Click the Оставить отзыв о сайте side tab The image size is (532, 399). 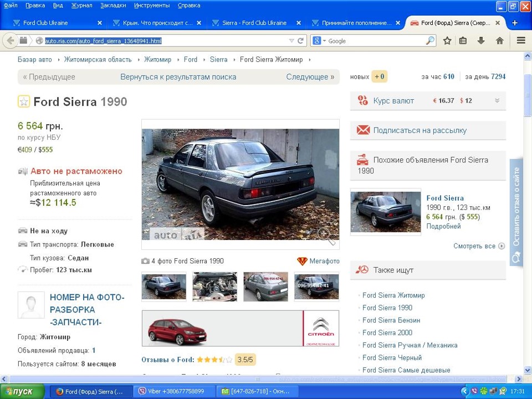[516, 212]
